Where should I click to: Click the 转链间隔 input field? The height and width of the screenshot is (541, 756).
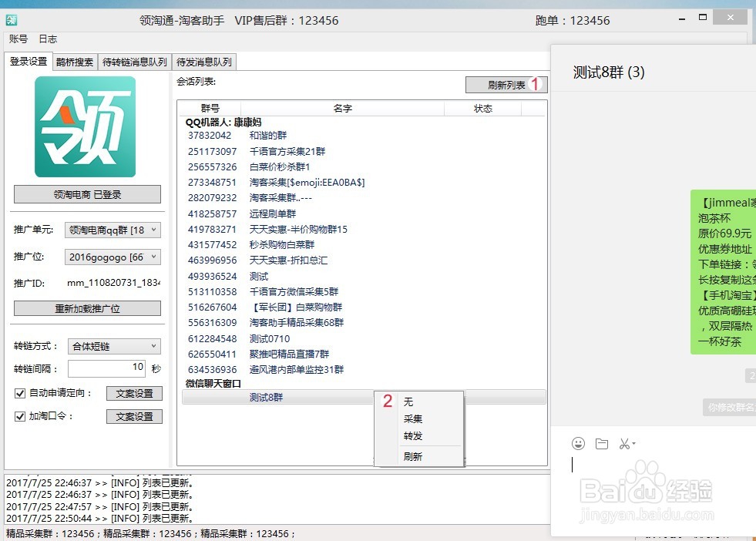105,368
